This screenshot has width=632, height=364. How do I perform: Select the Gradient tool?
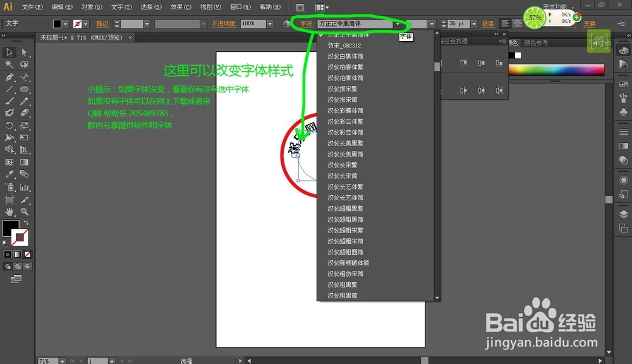tap(24, 162)
